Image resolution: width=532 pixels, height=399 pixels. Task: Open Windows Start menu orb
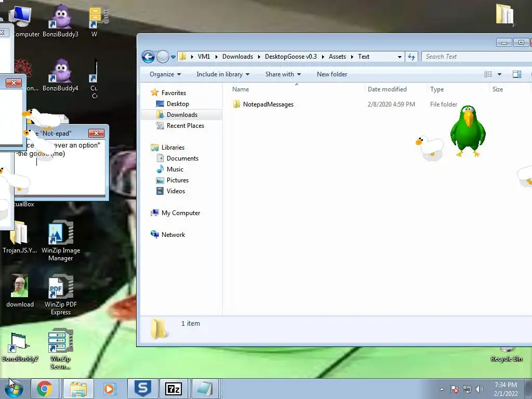(x=14, y=389)
